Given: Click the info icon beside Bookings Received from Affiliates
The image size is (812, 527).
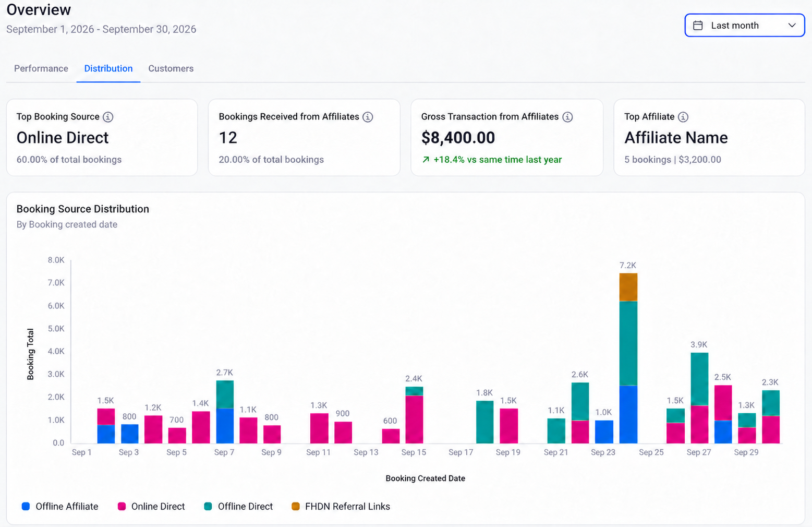Looking at the screenshot, I should point(368,117).
